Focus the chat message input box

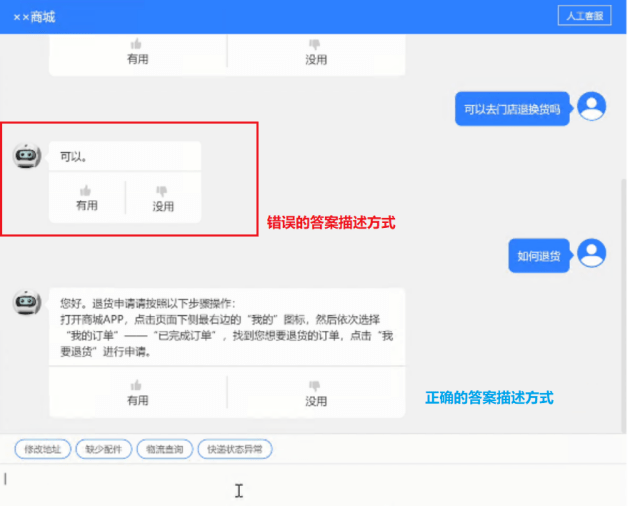coord(313,485)
